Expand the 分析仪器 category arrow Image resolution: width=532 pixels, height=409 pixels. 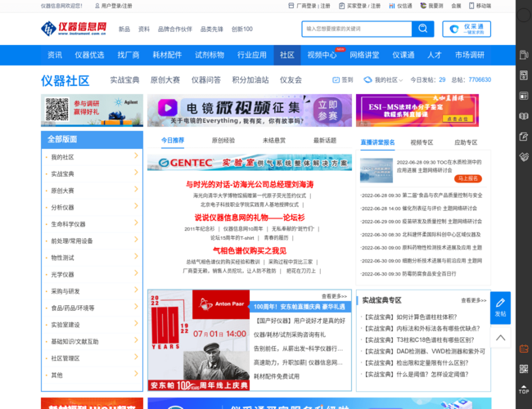136,207
